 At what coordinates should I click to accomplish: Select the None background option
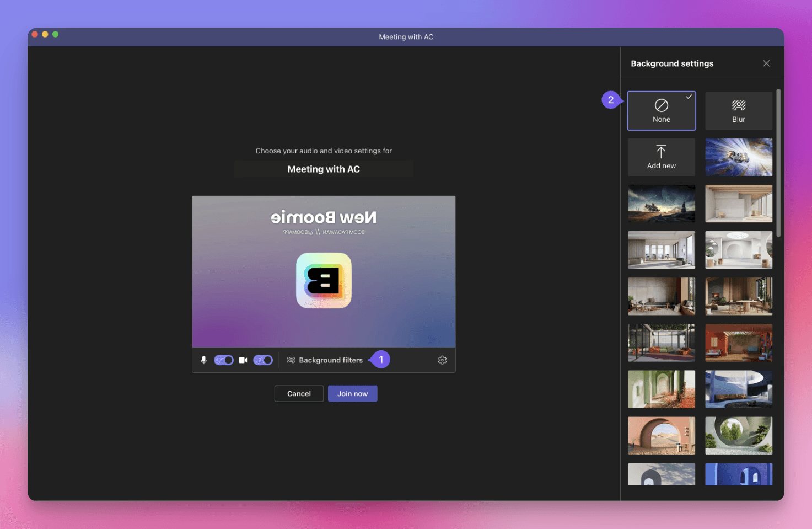coord(662,111)
